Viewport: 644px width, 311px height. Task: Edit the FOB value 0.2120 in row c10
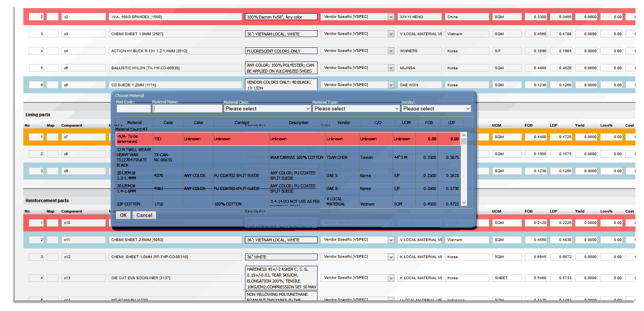point(536,223)
